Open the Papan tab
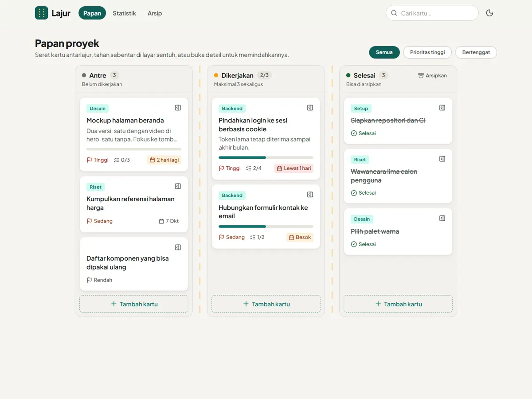The width and height of the screenshot is (532, 399). 92,13
